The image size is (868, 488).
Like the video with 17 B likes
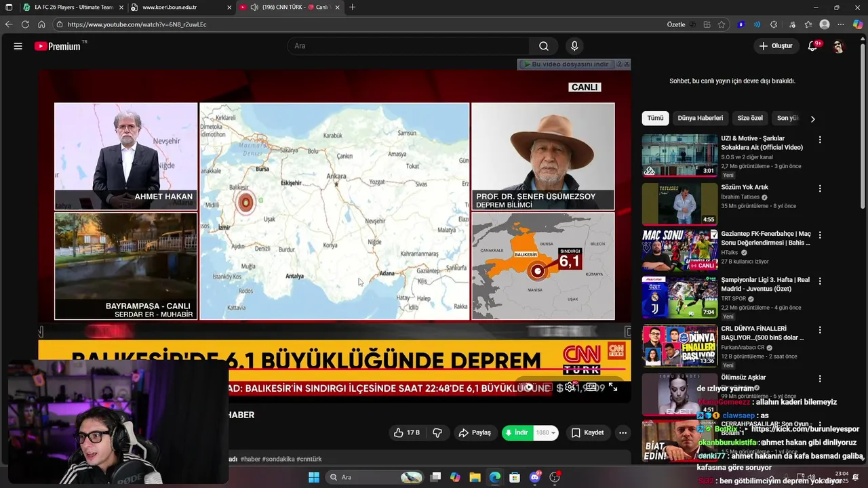tap(407, 432)
